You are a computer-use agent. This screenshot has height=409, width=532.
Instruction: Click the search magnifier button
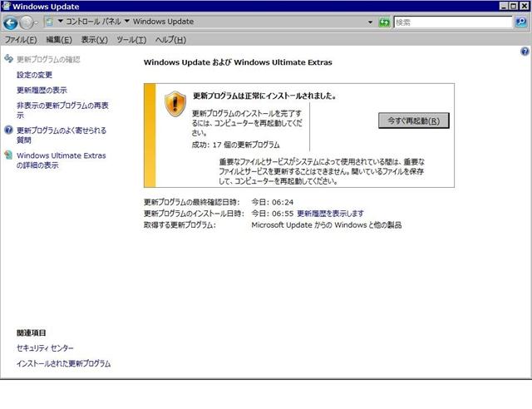coord(521,22)
